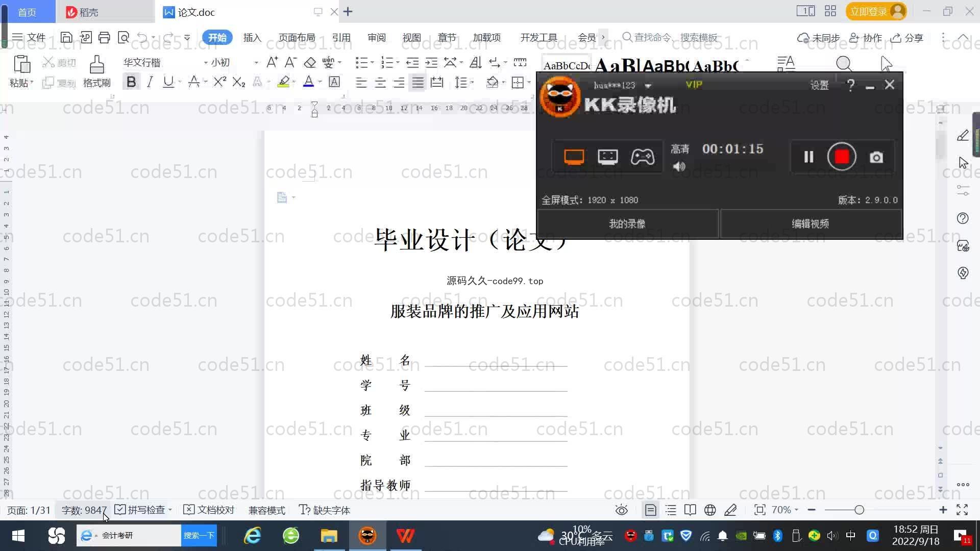980x551 pixels.
Task: Open help in KK recorder
Action: coord(850,85)
